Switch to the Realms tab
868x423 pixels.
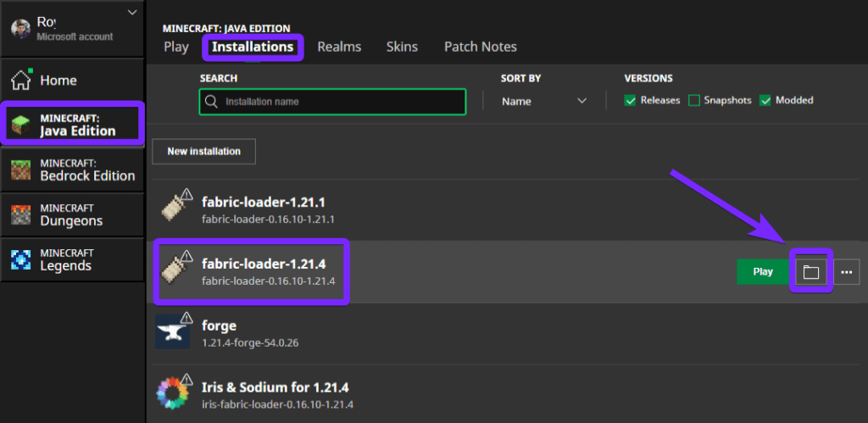(339, 47)
